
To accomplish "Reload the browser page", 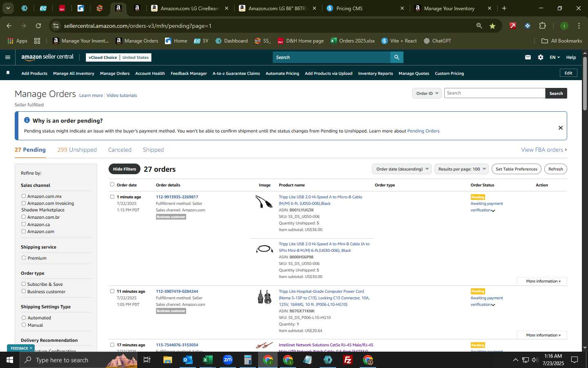I will click(38, 26).
